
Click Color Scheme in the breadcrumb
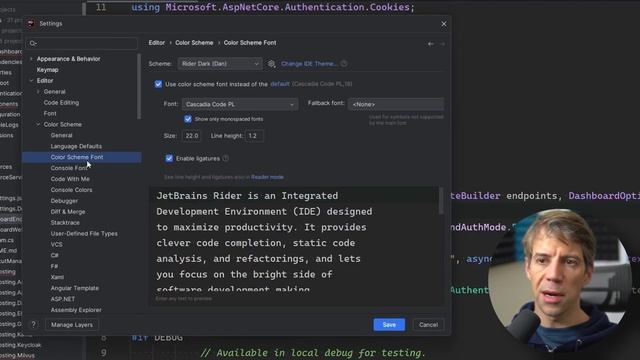(x=194, y=43)
